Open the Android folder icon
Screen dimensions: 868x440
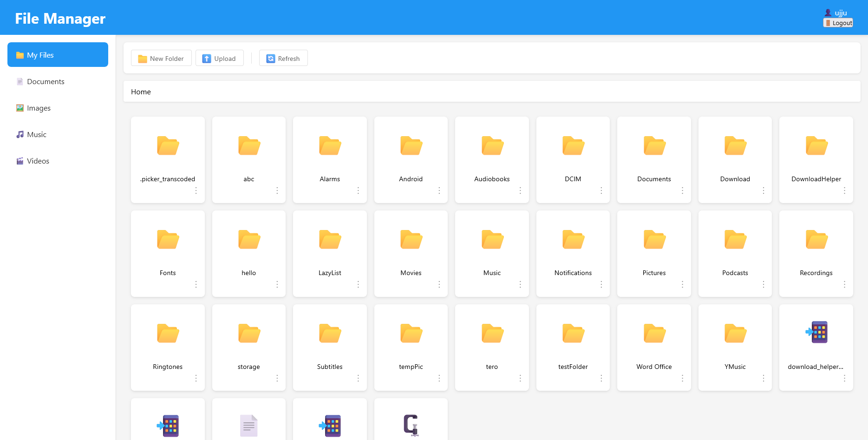[x=411, y=146]
